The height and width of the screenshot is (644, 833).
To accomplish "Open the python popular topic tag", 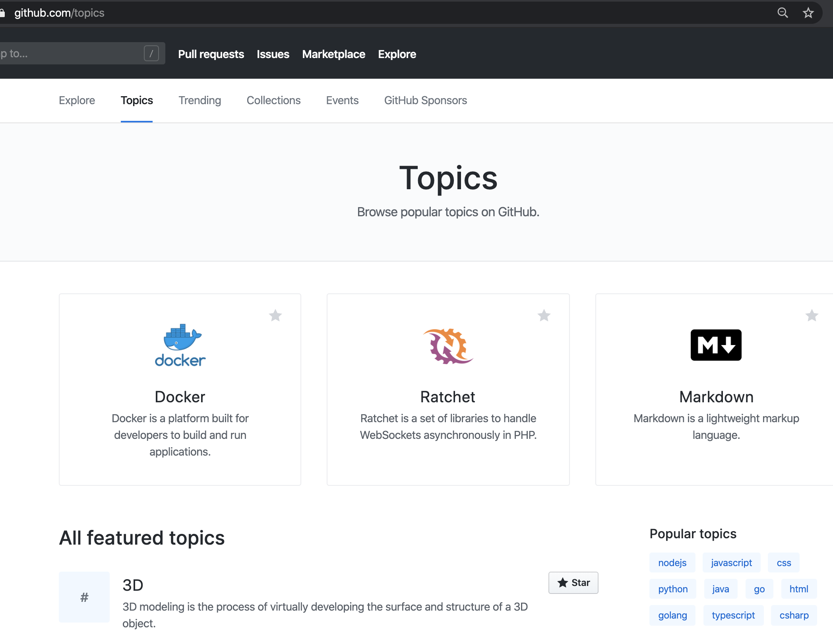I will 672,589.
